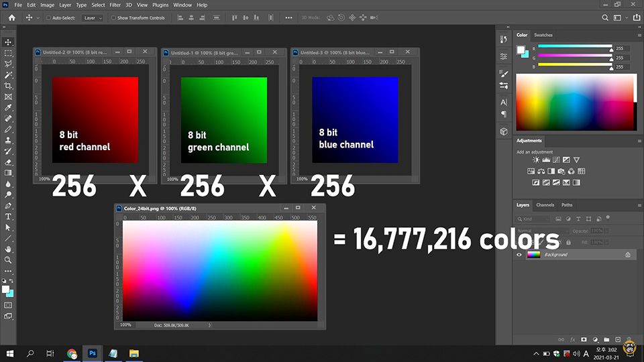Open the Plugins menu

click(160, 5)
